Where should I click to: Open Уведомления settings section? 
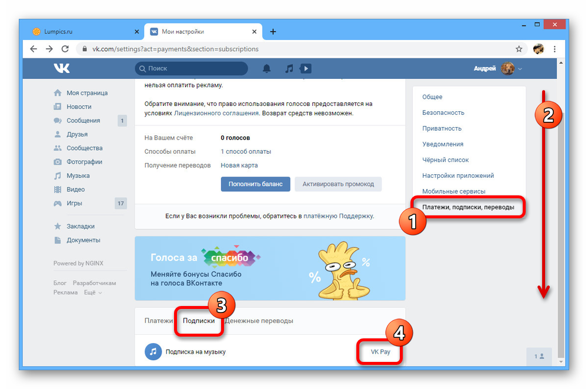click(x=443, y=144)
